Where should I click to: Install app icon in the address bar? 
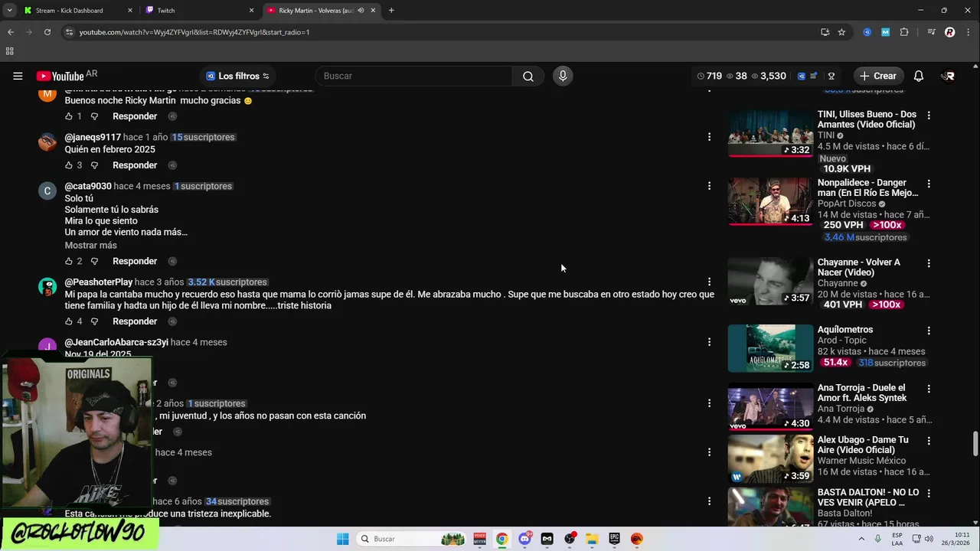pyautogui.click(x=825, y=32)
